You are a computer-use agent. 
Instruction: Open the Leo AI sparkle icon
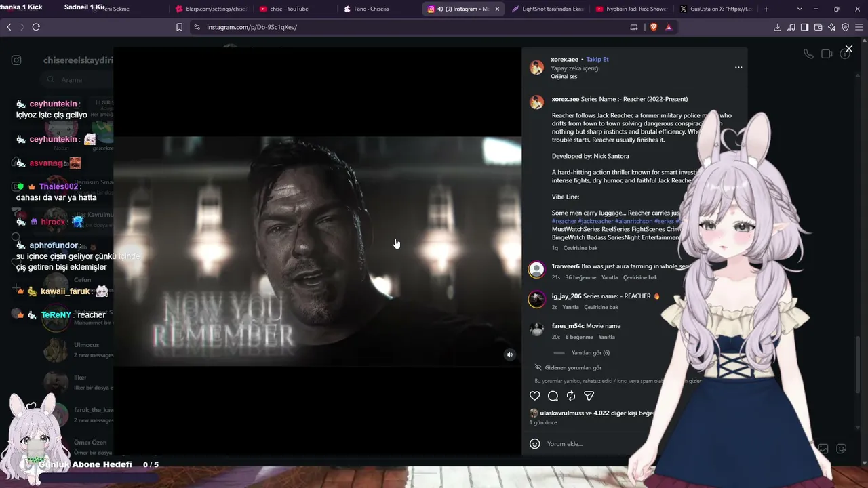(831, 27)
